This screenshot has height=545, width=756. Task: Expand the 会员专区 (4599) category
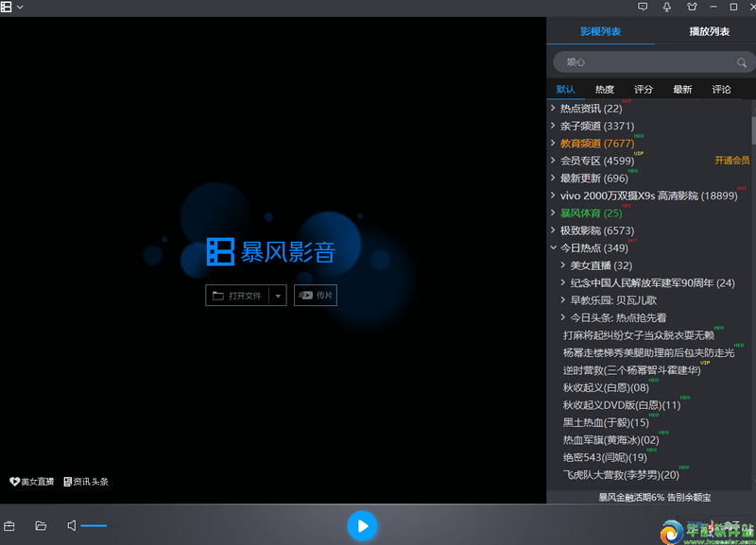point(553,161)
